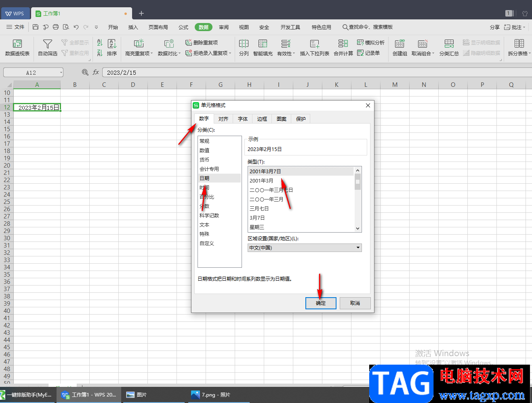Open Subtotal (分类汇总)
The image size is (532, 403).
(x=449, y=48)
